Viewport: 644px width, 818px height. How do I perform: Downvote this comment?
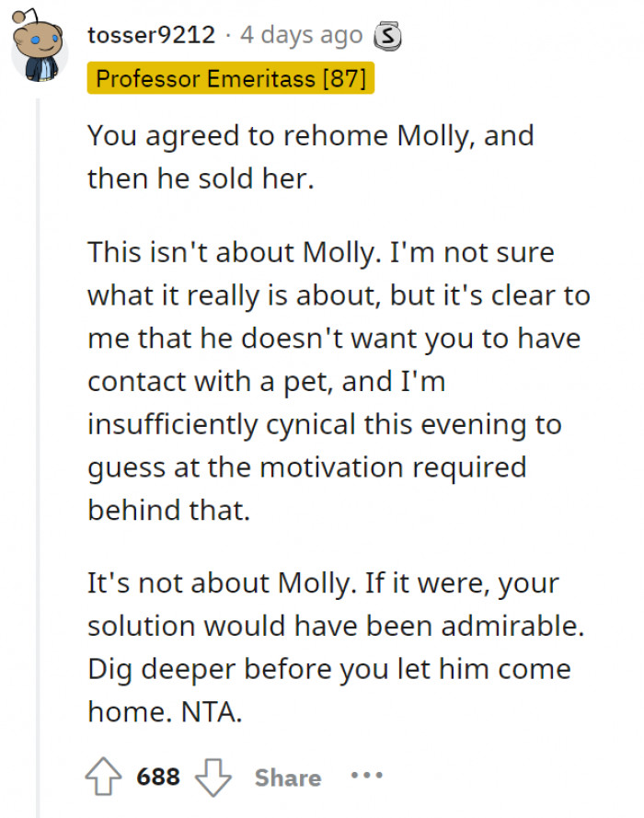(215, 778)
